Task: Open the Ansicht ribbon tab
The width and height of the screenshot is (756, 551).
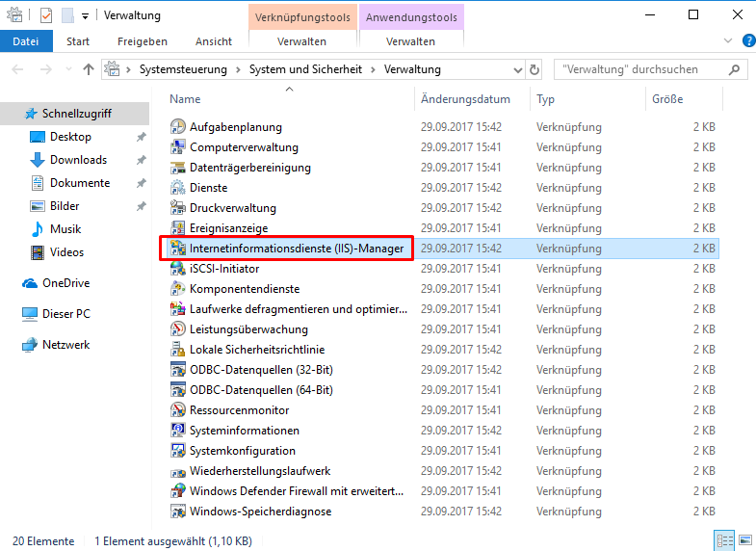Action: (x=214, y=41)
